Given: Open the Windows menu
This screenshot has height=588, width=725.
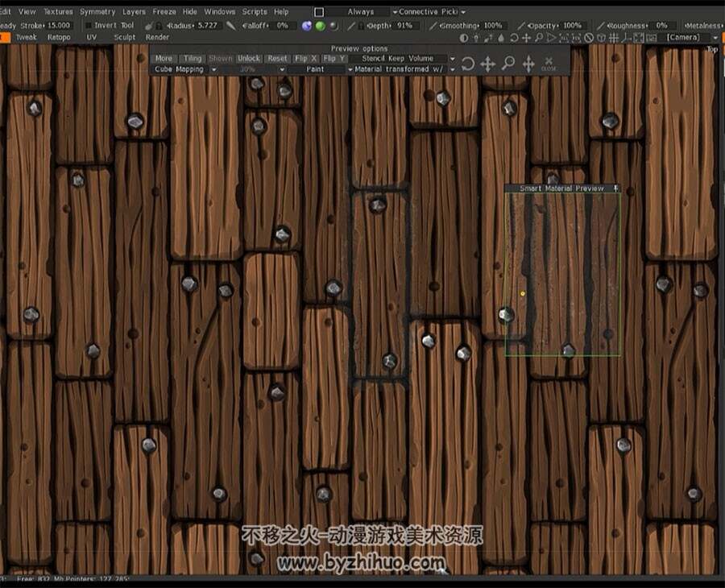Looking at the screenshot, I should (x=220, y=11).
